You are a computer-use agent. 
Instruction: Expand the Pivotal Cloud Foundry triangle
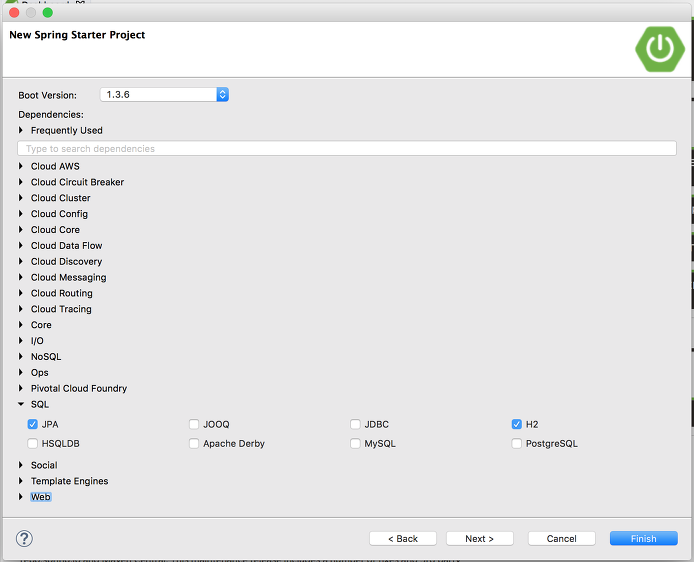coord(20,389)
